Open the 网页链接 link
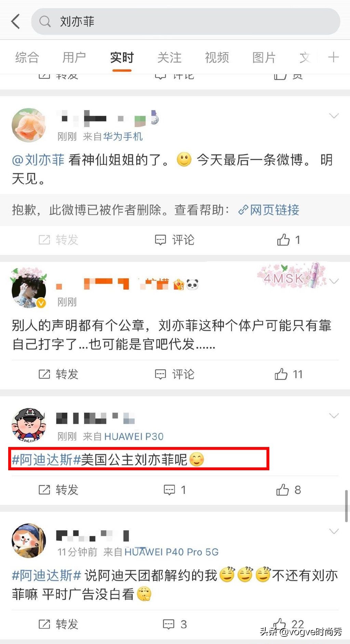Screen dimensions: 350x644 point(269,210)
